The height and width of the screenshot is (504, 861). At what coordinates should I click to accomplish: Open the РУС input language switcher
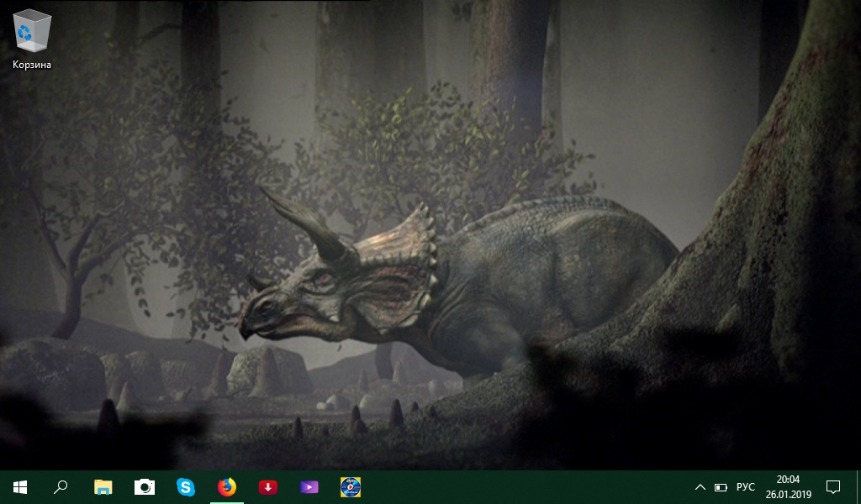pyautogui.click(x=746, y=487)
